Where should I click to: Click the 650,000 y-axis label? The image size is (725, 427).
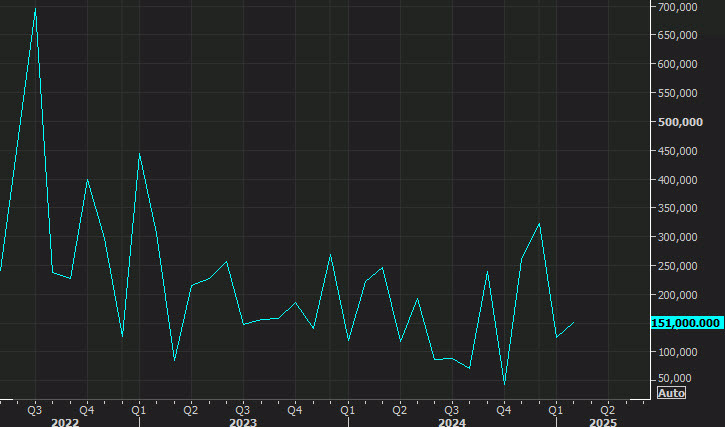pos(677,35)
